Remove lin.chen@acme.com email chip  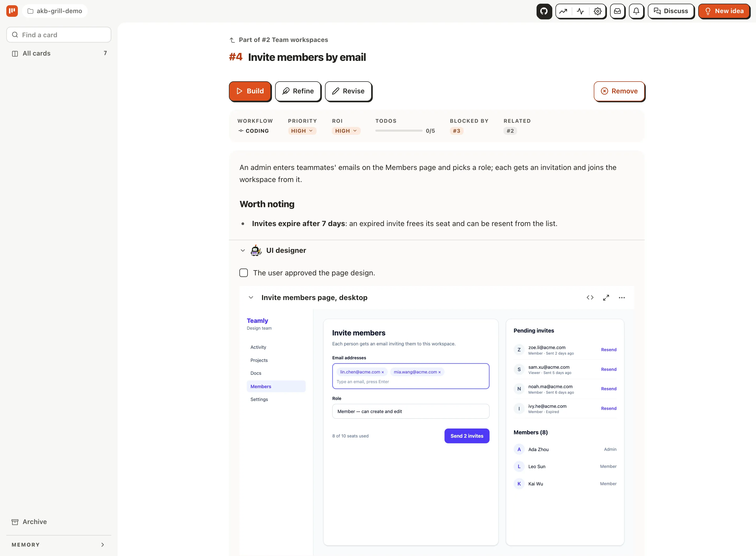click(x=383, y=372)
